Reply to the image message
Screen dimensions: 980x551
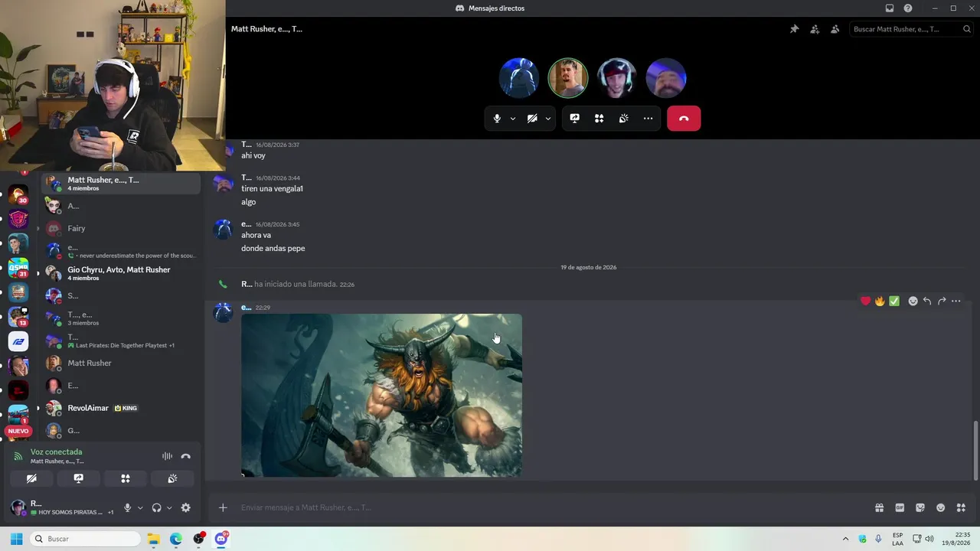click(927, 302)
